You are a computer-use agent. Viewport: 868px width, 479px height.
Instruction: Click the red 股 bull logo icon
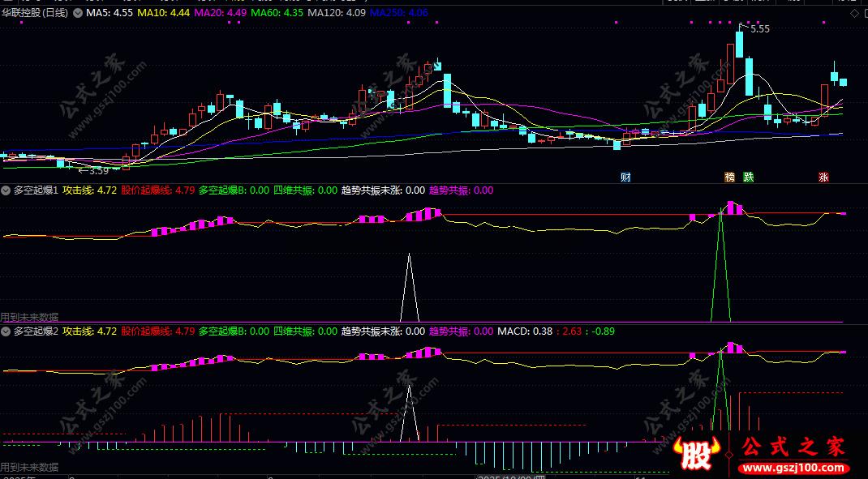(694, 451)
